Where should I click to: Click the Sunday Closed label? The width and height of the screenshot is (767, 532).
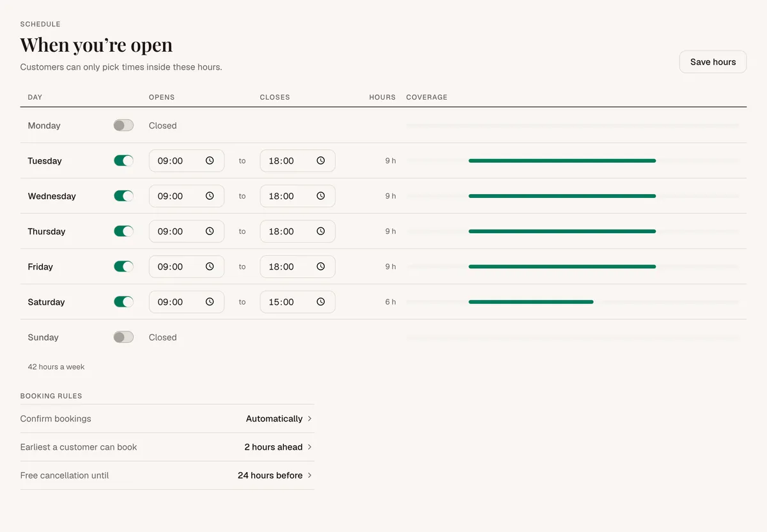(163, 337)
